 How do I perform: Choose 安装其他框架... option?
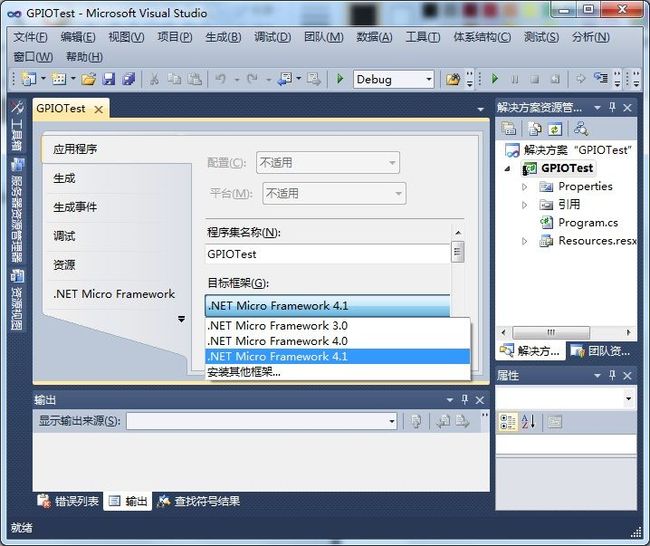[x=337, y=372]
